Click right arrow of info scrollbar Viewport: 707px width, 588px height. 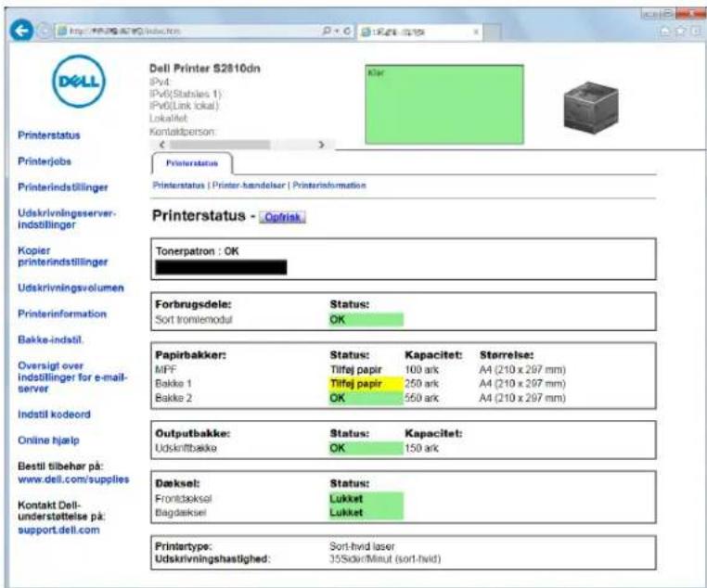(x=321, y=145)
